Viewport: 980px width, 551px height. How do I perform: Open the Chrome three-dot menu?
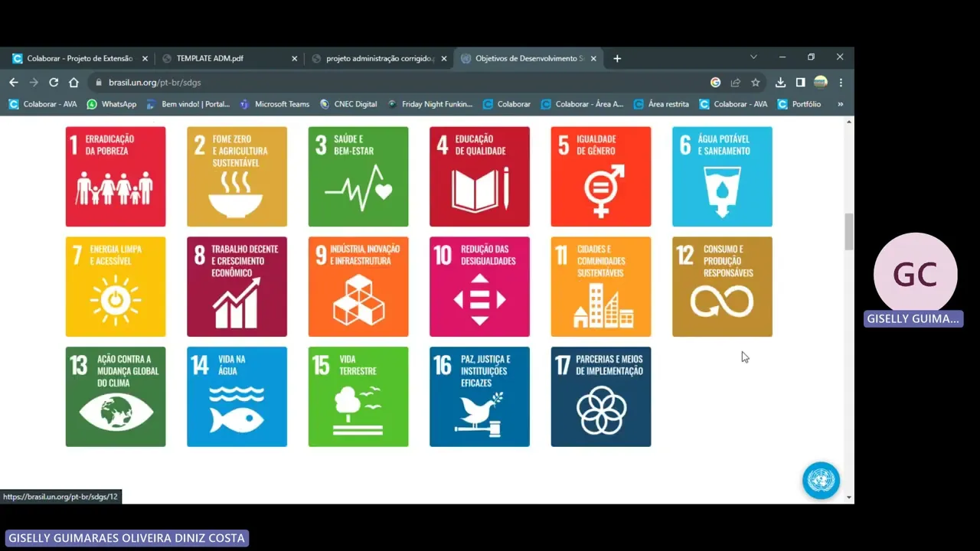pyautogui.click(x=841, y=83)
